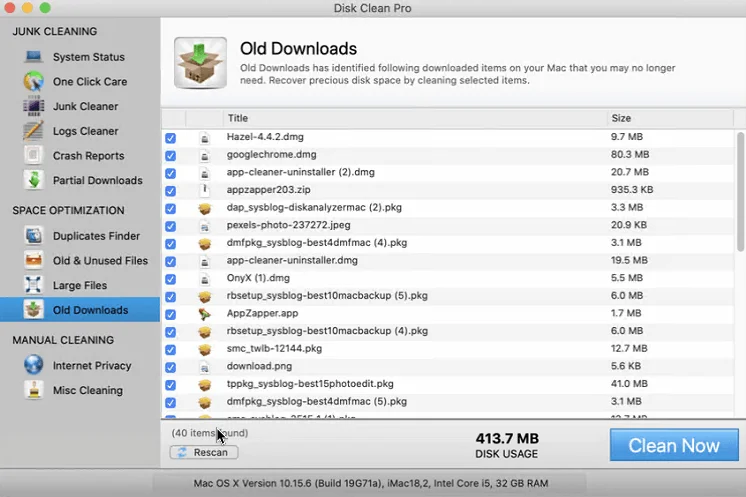Toggle checkbox for pexels-photo-237272.jpeg
The height and width of the screenshot is (497, 746).
click(170, 226)
